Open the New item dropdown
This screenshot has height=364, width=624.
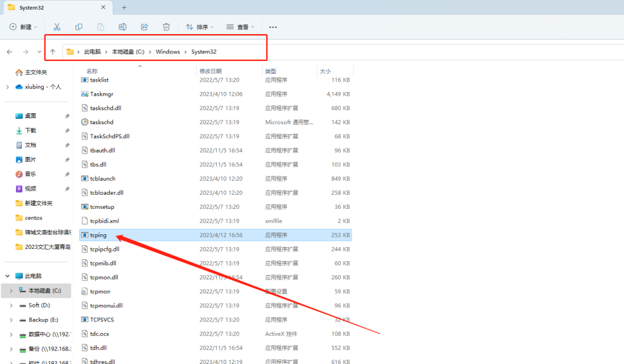pos(23,27)
